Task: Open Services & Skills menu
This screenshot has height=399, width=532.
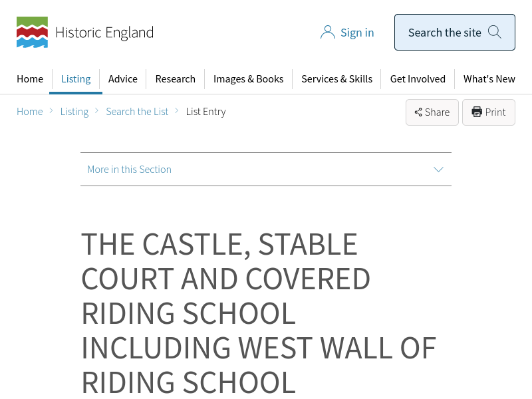Action: pos(336,79)
